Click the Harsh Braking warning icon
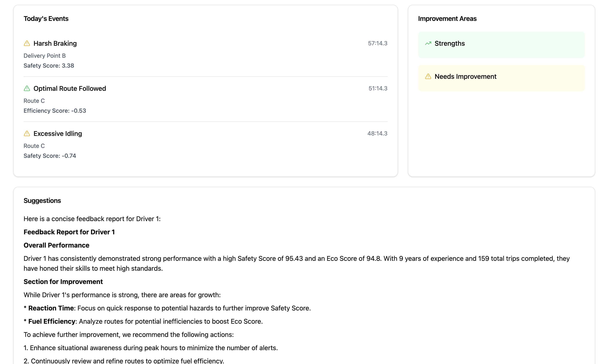The height and width of the screenshot is (364, 608). click(x=27, y=43)
